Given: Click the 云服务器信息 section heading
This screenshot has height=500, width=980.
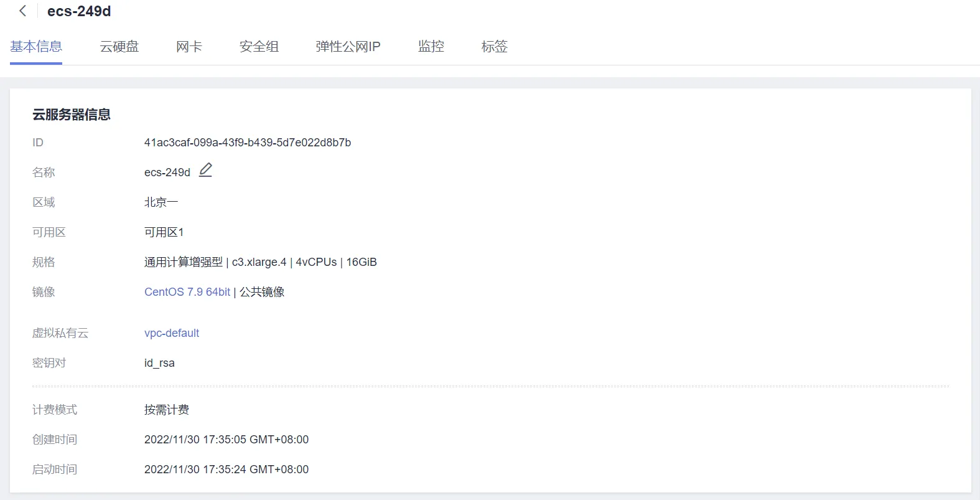Looking at the screenshot, I should 72,115.
